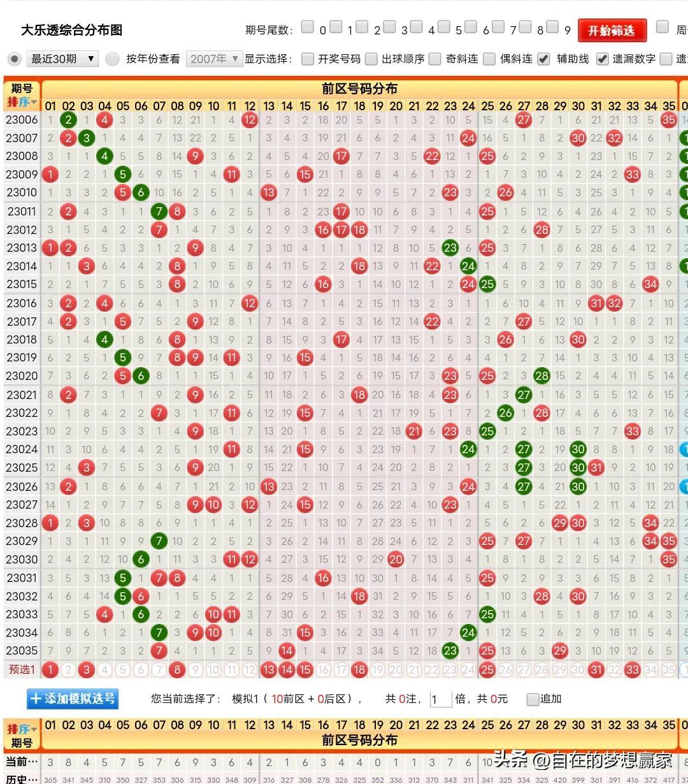Tick the 偶斜连 checkbox
This screenshot has height=784, width=688.
[489, 59]
